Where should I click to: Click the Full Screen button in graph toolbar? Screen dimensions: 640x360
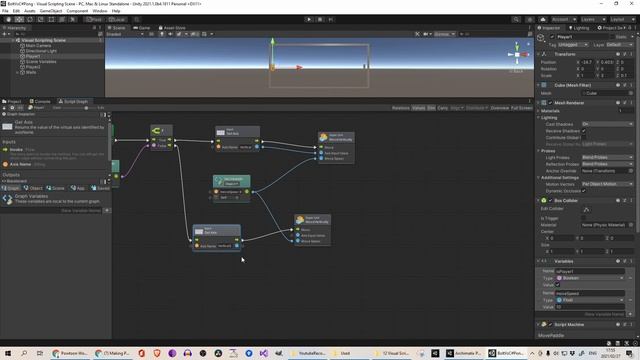[522, 108]
